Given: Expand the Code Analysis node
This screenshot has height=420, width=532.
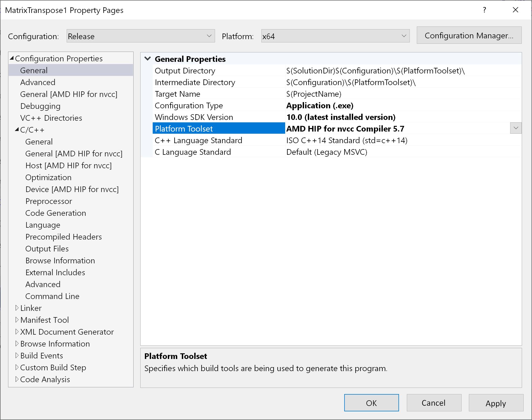Looking at the screenshot, I should point(17,379).
